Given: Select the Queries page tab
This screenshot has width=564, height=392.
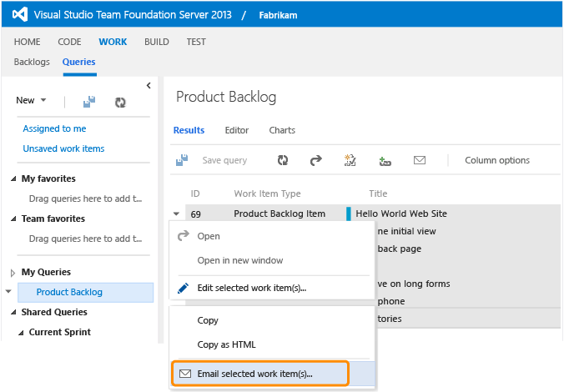Looking at the screenshot, I should (x=78, y=62).
